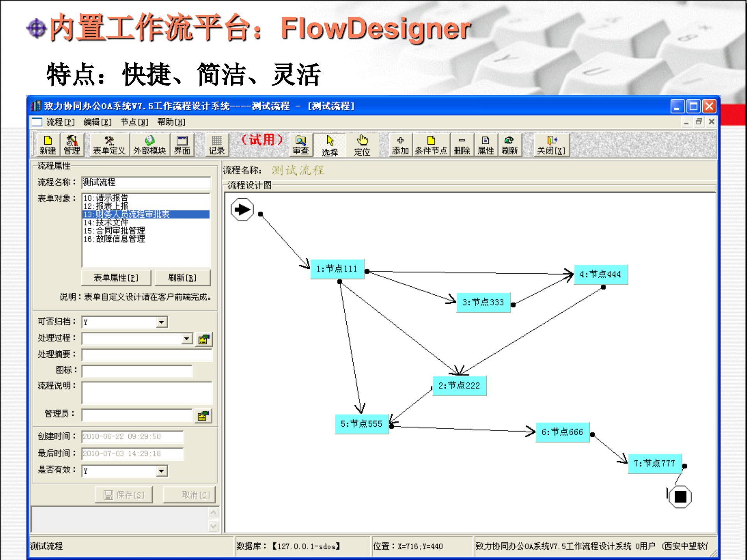This screenshot has width=747, height=560.
Task: Click the 流程名称 input field
Action: [146, 182]
